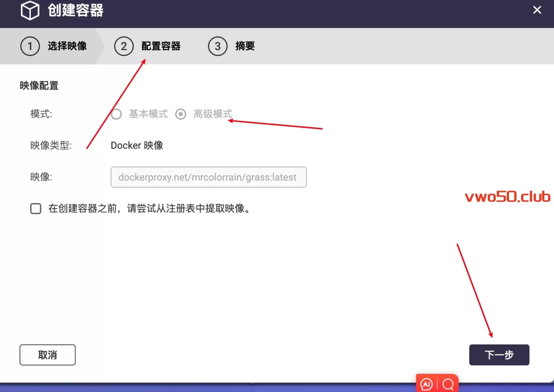This screenshot has height=392, width=554.
Task: Open the red AI assistant icon
Action: coord(427,384)
